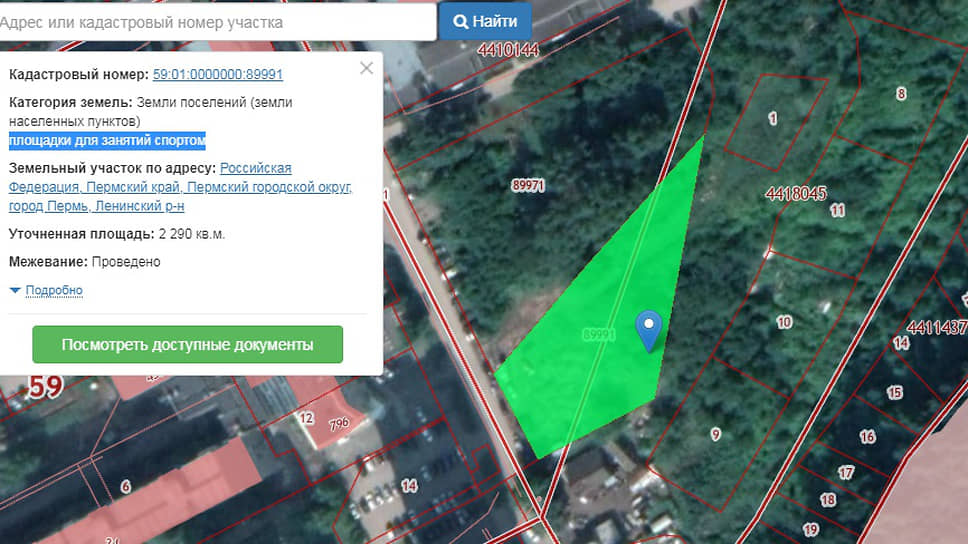Viewport: 968px width, 544px height.
Task: Select parcel number 10 on map
Action: click(784, 322)
